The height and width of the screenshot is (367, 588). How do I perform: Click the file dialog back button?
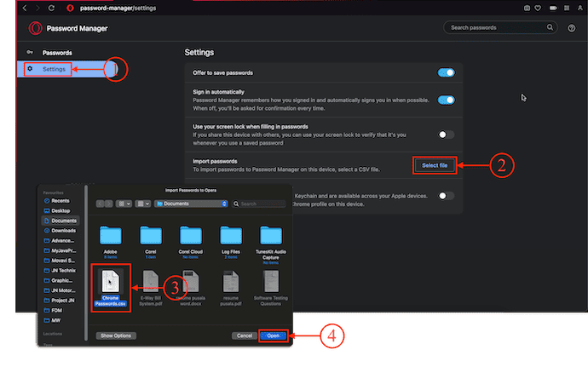pyautogui.click(x=100, y=204)
